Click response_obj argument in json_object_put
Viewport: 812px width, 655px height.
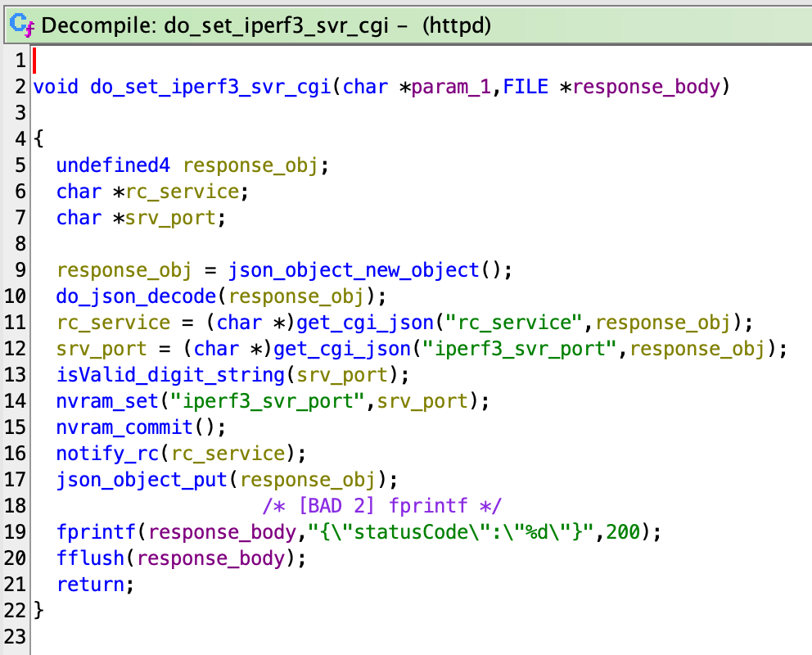307,480
